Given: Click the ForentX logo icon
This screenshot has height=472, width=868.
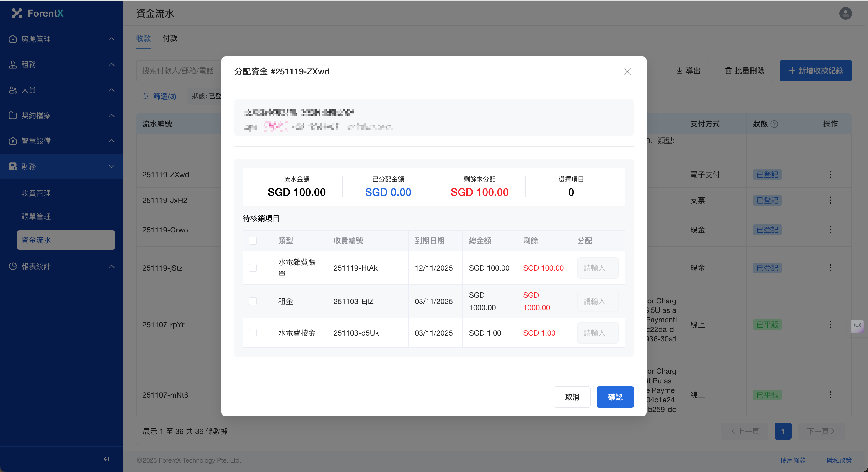Looking at the screenshot, I should (17, 13).
